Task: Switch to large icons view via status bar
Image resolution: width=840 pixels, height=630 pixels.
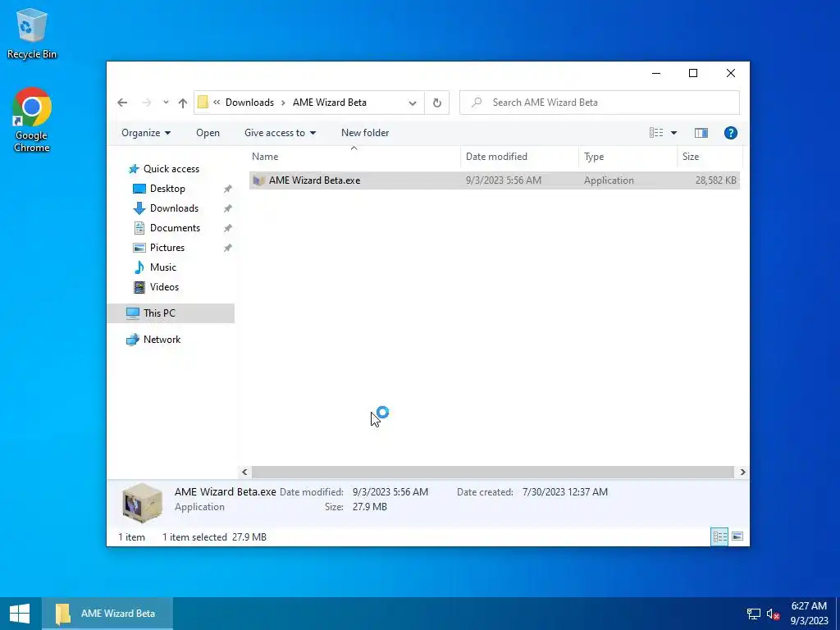Action: pos(737,536)
